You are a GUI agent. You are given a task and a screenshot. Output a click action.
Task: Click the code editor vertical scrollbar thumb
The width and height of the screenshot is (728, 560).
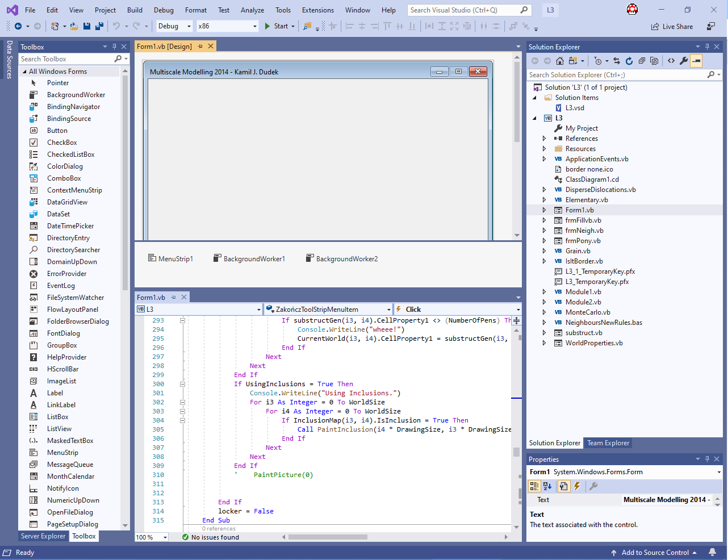[516, 452]
